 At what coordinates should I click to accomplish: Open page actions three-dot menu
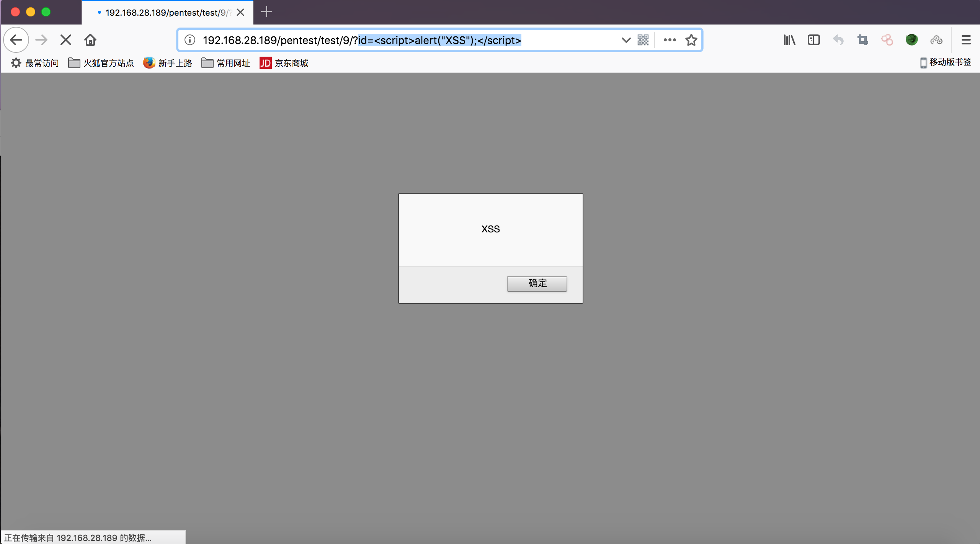tap(670, 40)
